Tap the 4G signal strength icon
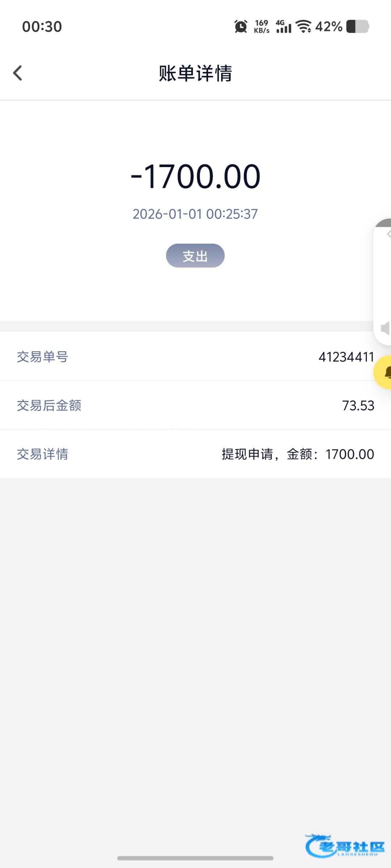This screenshot has height=868, width=391. pyautogui.click(x=283, y=26)
